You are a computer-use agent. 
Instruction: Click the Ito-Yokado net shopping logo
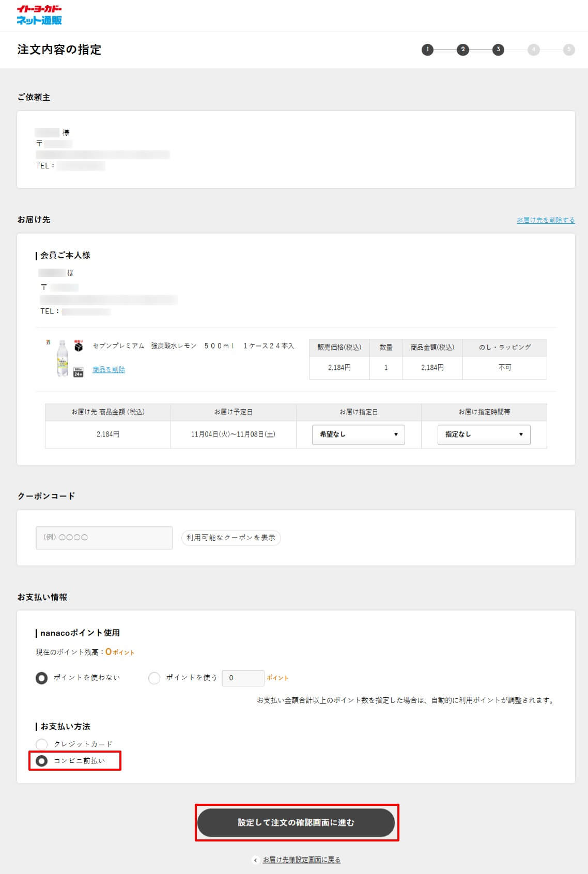pos(39,15)
